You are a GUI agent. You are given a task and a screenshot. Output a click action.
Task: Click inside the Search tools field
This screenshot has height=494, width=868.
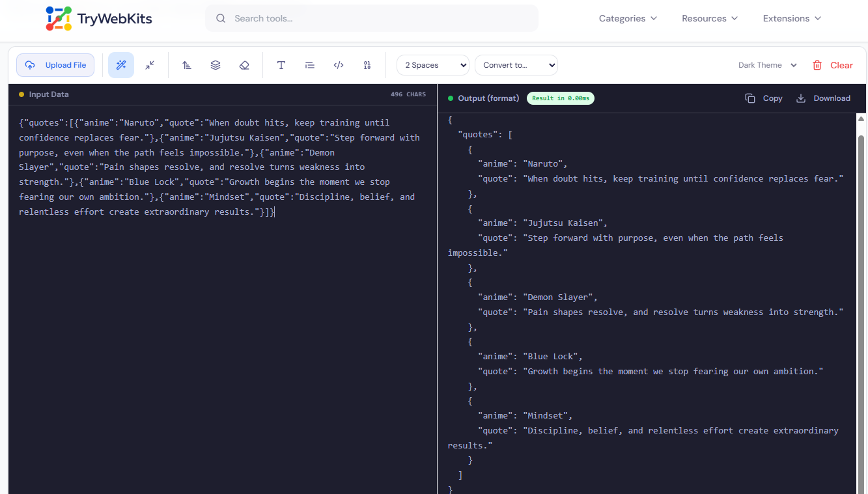[371, 18]
